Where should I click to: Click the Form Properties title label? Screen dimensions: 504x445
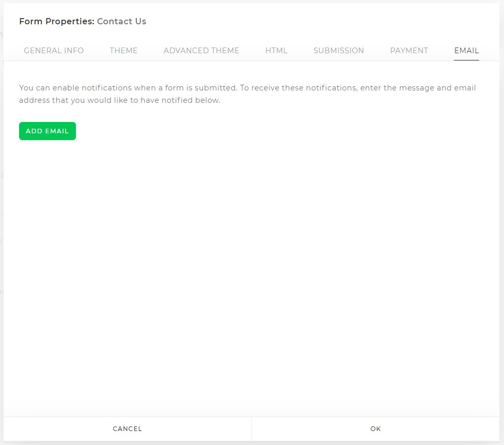point(57,21)
